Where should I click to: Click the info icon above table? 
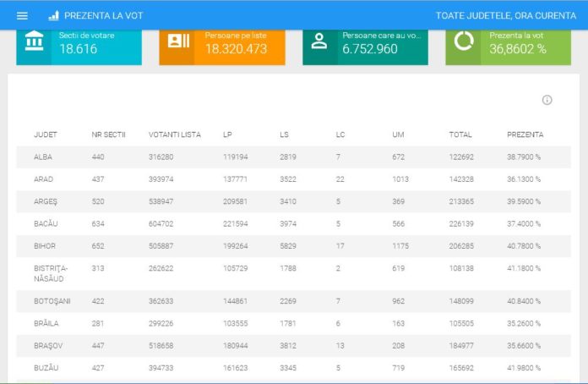[x=547, y=100]
